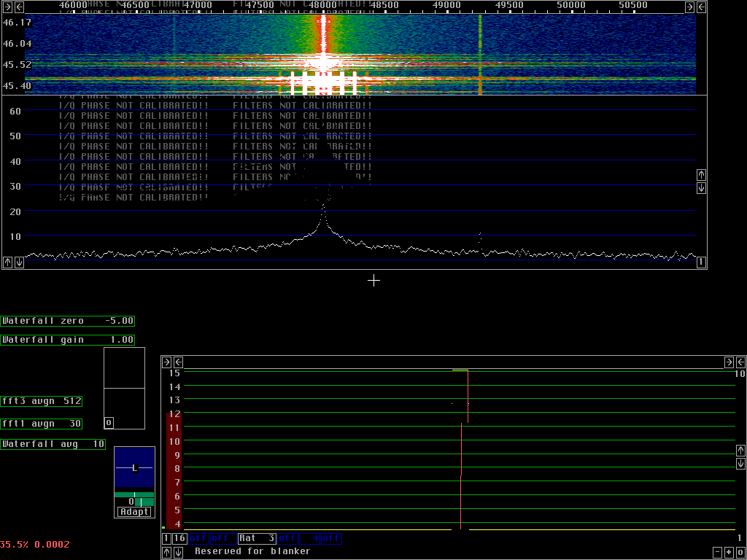Screen dimensions: 747x560
Task: Click up-arrow left of 'Reserved for blanker'
Action: point(167,553)
